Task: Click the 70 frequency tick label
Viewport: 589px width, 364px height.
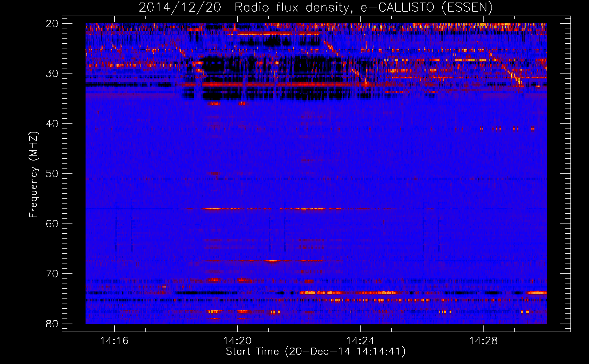Action: pos(52,274)
